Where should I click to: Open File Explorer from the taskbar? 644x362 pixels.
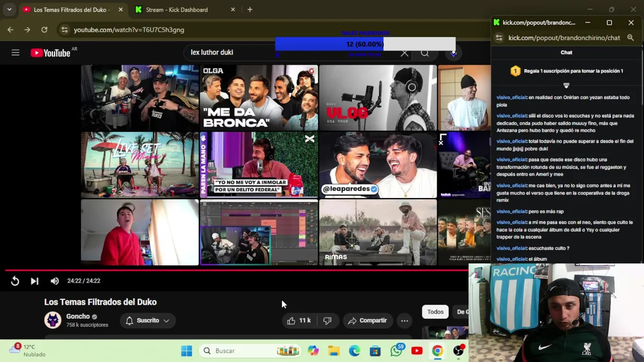point(334,351)
